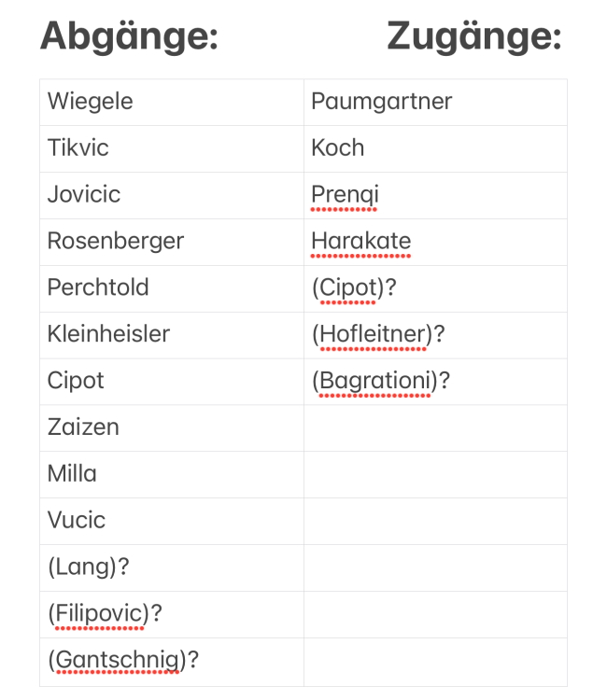Image resolution: width=607 pixels, height=700 pixels.
Task: Click the underlined Hofleitner entry
Action: pyautogui.click(x=374, y=334)
